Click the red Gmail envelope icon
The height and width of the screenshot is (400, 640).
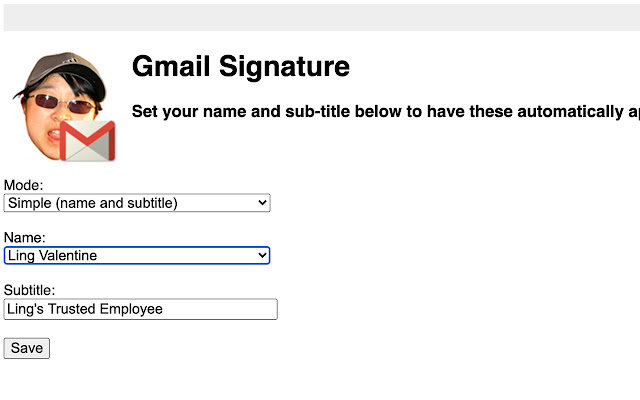point(87,141)
